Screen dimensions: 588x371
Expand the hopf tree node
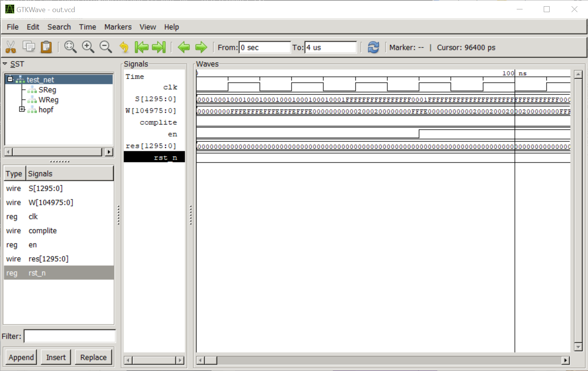22,109
